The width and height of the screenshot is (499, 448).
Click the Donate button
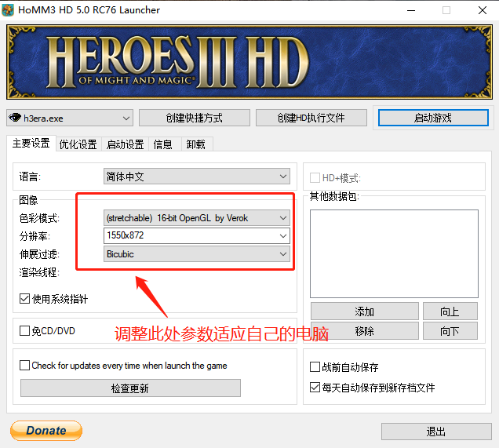(46, 431)
